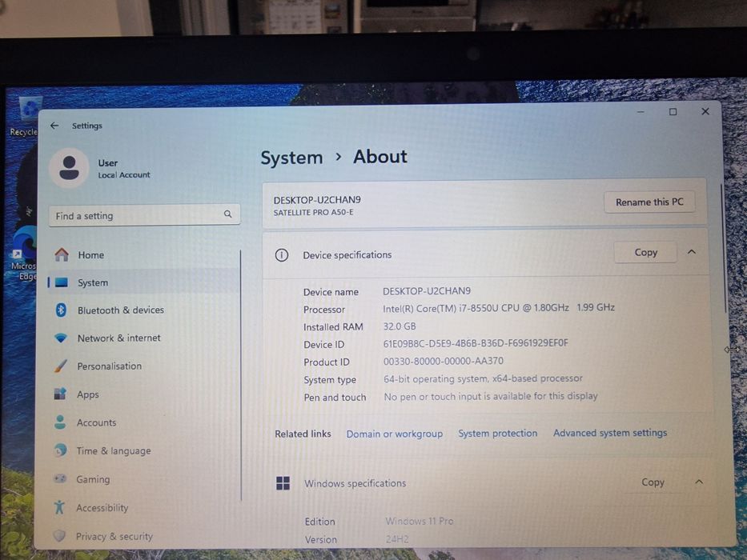The height and width of the screenshot is (560, 747).
Task: Click the Personalisation paintbrush icon
Action: (61, 366)
